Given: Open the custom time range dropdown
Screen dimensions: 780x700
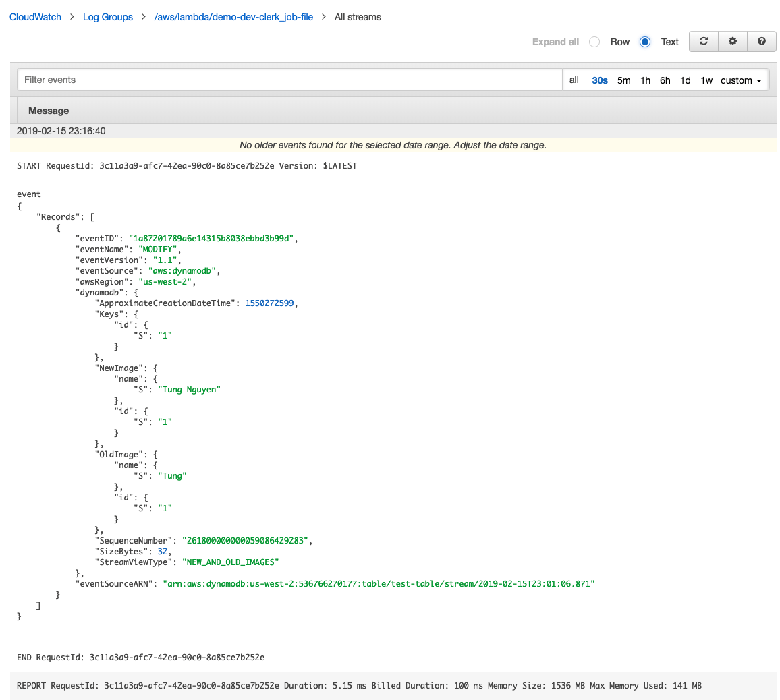Looking at the screenshot, I should pos(741,80).
